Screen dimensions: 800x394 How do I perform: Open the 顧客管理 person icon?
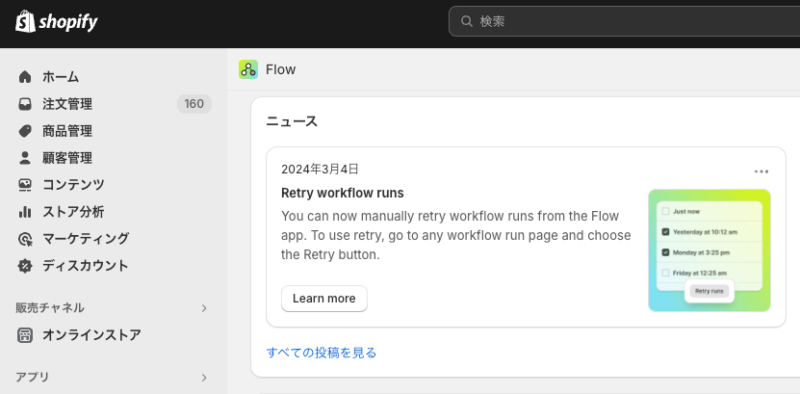tap(24, 158)
